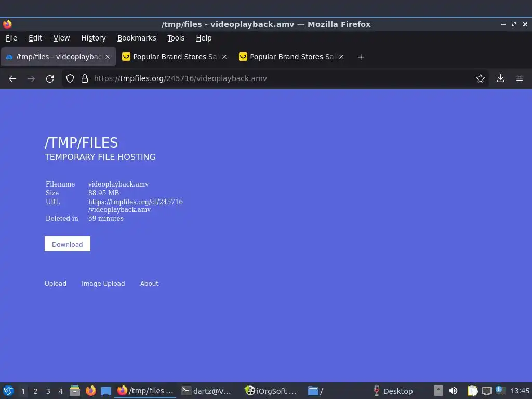Screen dimensions: 532x399
Task: Click the padlock site info icon
Action: (x=85, y=79)
